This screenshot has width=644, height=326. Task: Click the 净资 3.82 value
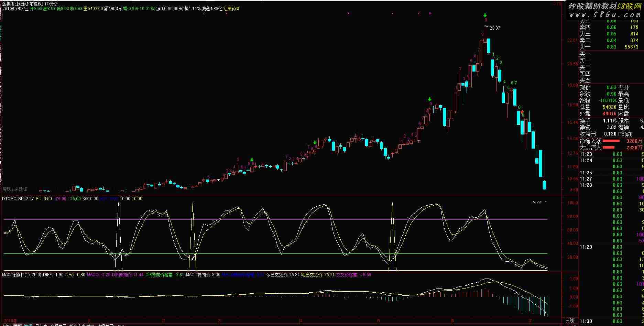(x=611, y=127)
